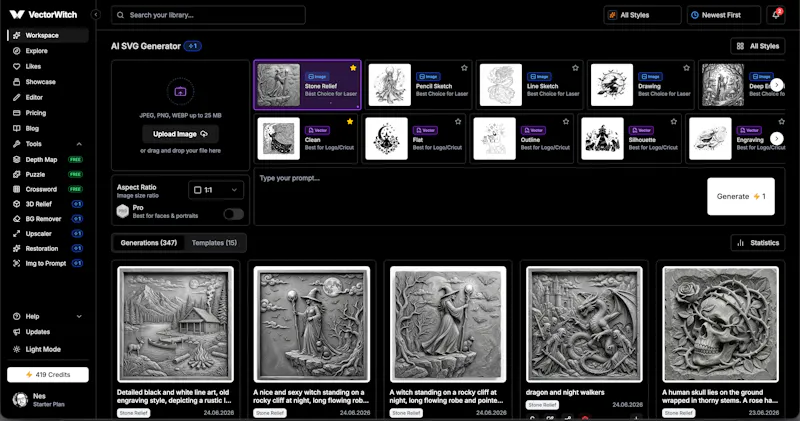Select the Drawing style card
The image size is (800, 421).
click(641, 85)
